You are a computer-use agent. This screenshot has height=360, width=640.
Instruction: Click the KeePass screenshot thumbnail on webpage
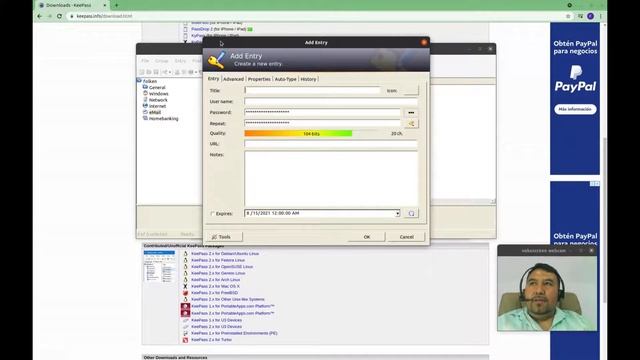pyautogui.click(x=159, y=266)
